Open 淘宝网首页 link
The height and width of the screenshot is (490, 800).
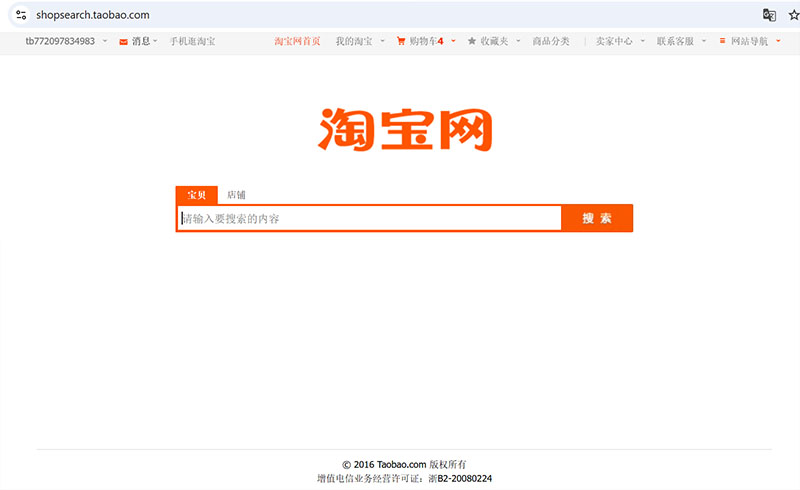pyautogui.click(x=297, y=41)
